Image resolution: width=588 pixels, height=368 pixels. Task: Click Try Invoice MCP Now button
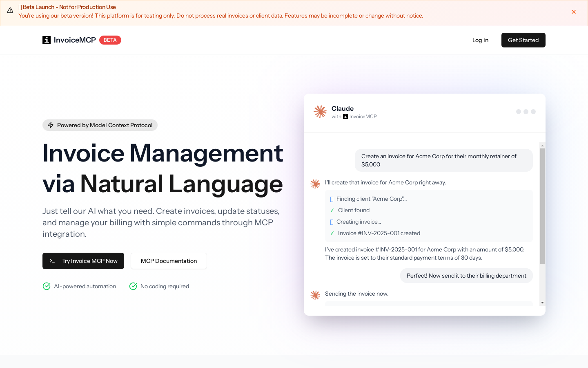pos(83,261)
